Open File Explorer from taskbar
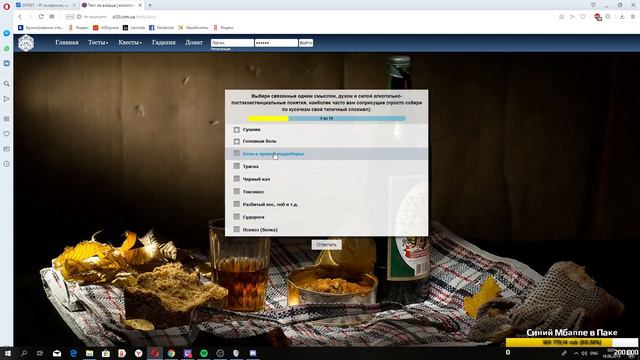The image size is (640, 360). [89, 353]
